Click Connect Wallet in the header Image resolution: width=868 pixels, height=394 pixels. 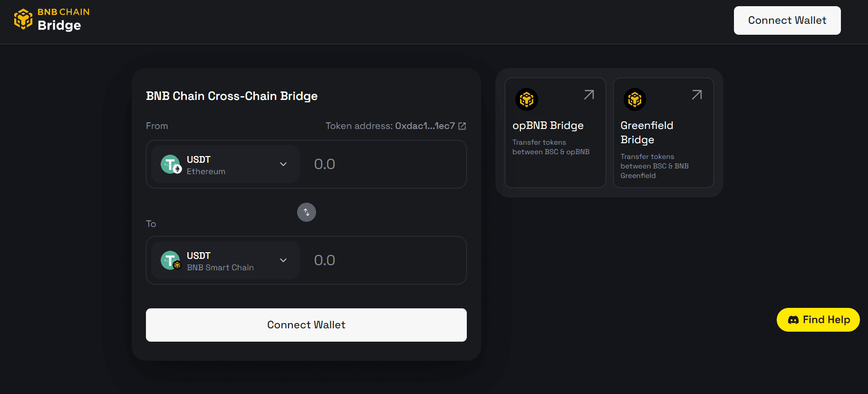tap(787, 20)
